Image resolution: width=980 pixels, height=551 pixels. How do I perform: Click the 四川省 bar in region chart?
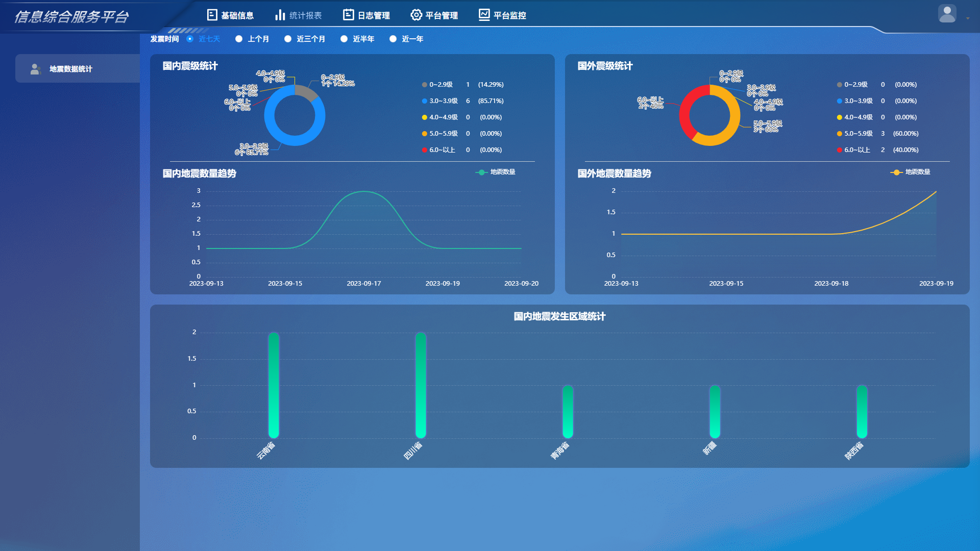coord(421,385)
